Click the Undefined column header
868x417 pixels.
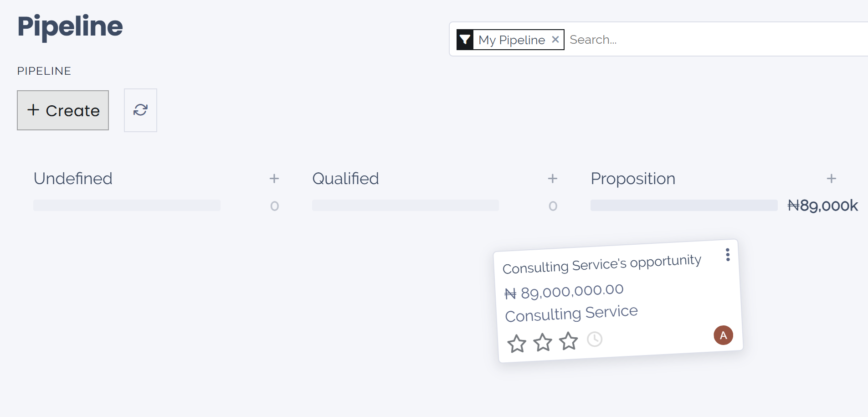73,179
